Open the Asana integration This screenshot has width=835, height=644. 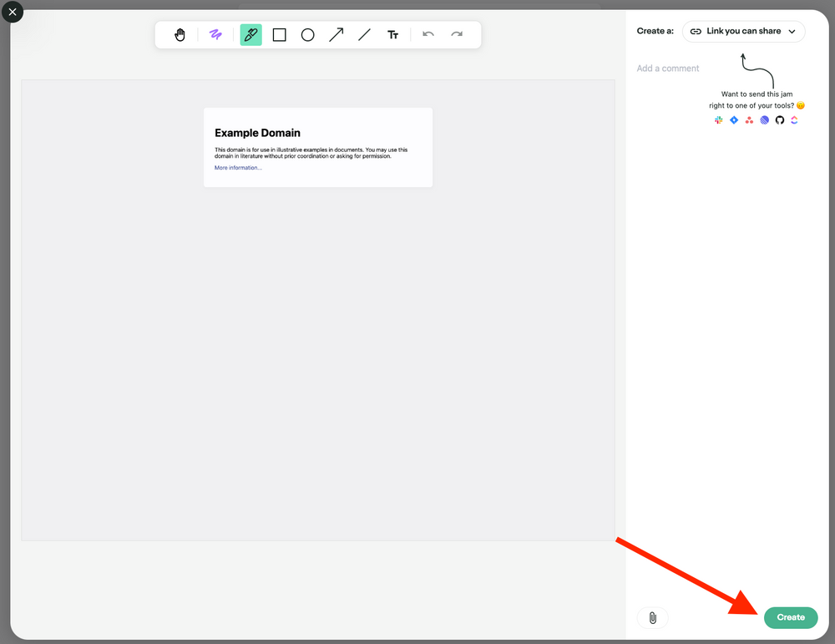[749, 120]
